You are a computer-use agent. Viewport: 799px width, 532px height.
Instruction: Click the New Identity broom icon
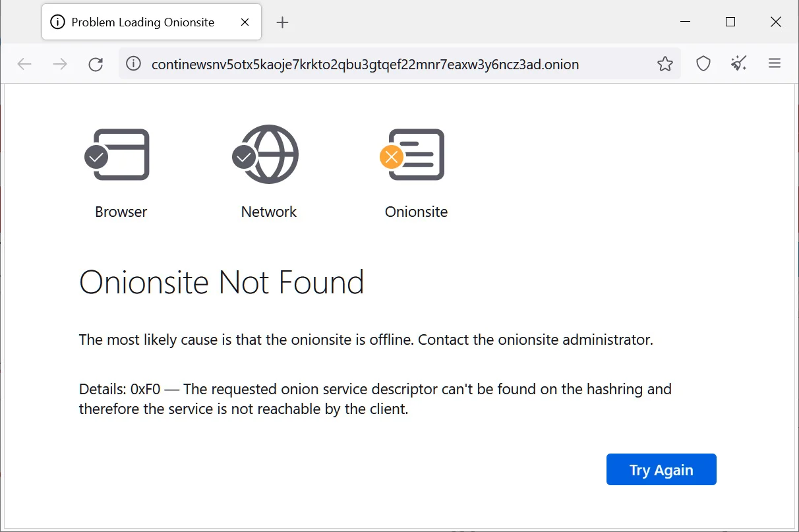pos(739,64)
